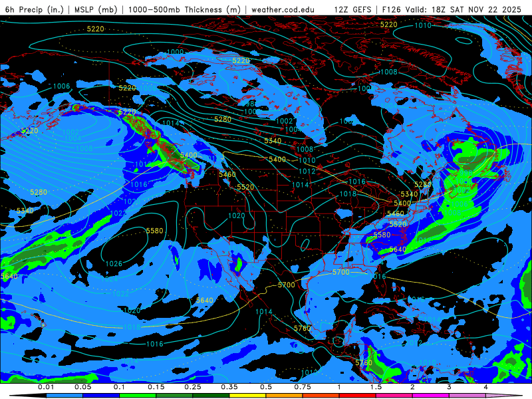Viewport: 532px width, 399px height.
Task: Click the 'Valid: 18Z SAT NOV 22 2025' text
Action: [464, 9]
